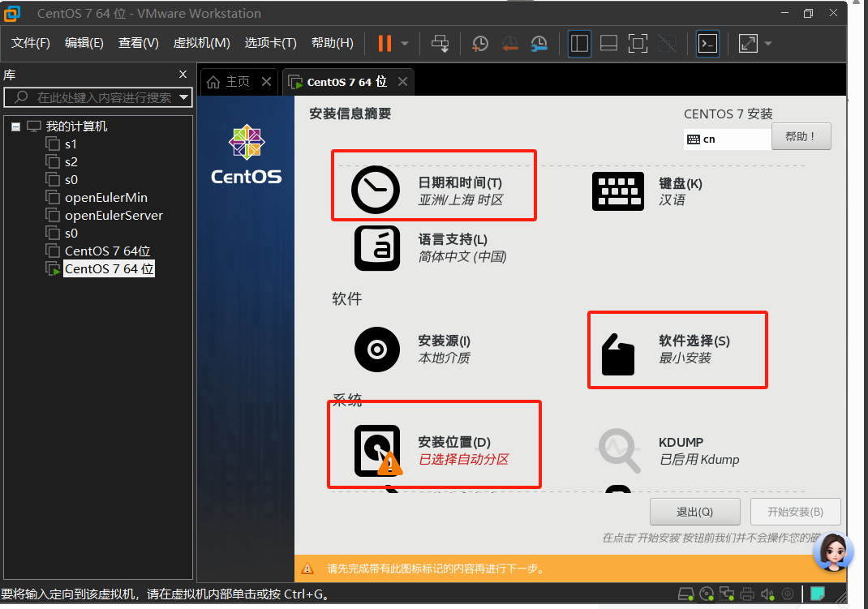868x609 pixels.
Task: Open the 选项卡(T) menu
Action: coord(271,43)
